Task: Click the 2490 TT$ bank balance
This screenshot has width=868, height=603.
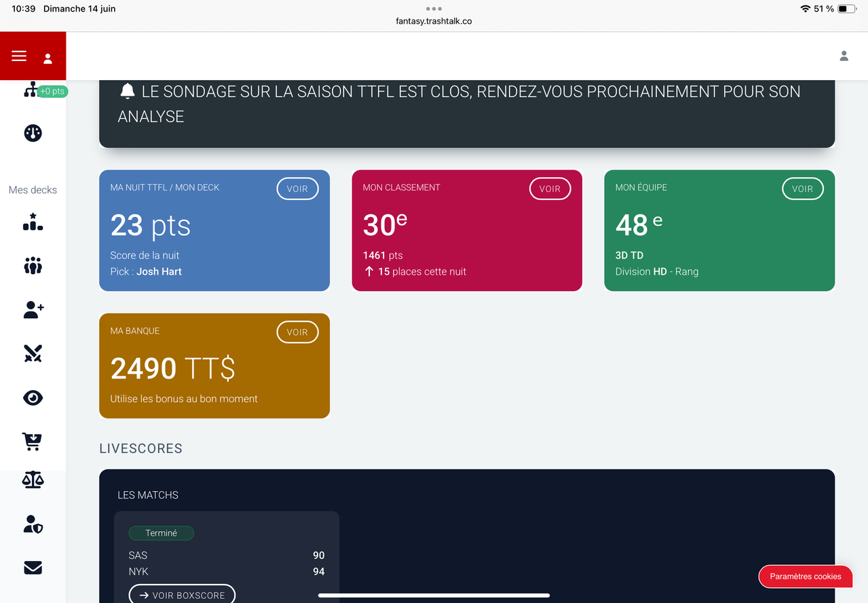Action: [x=173, y=368]
